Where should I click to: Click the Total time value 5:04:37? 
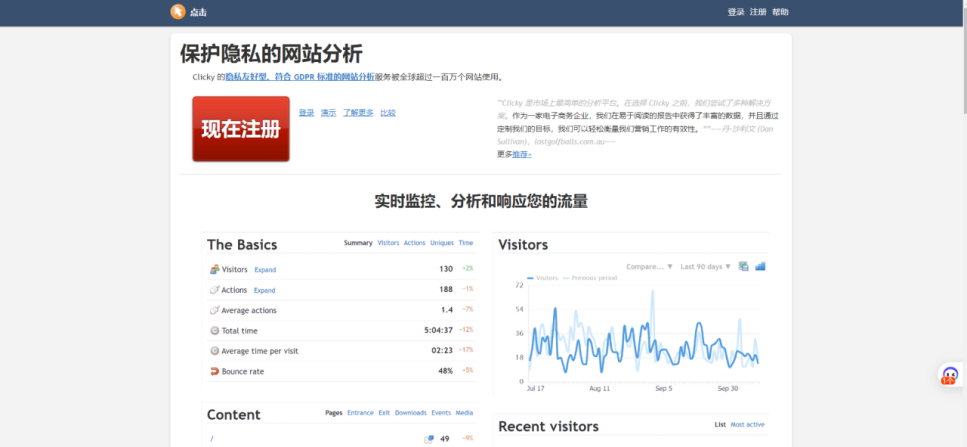(438, 330)
